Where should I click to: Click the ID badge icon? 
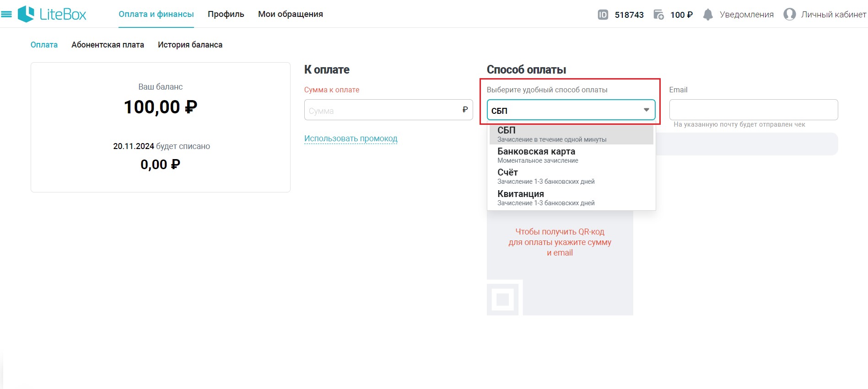coord(603,15)
